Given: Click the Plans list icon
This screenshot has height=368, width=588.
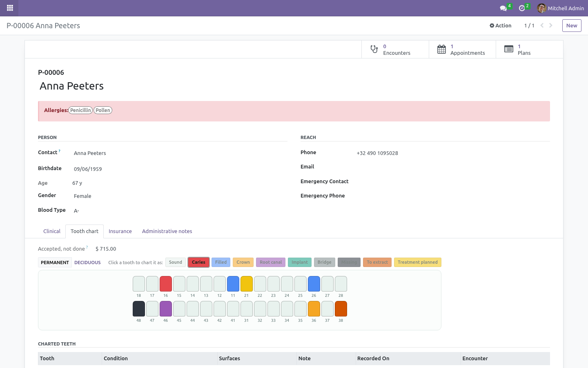Looking at the screenshot, I should click(508, 49).
